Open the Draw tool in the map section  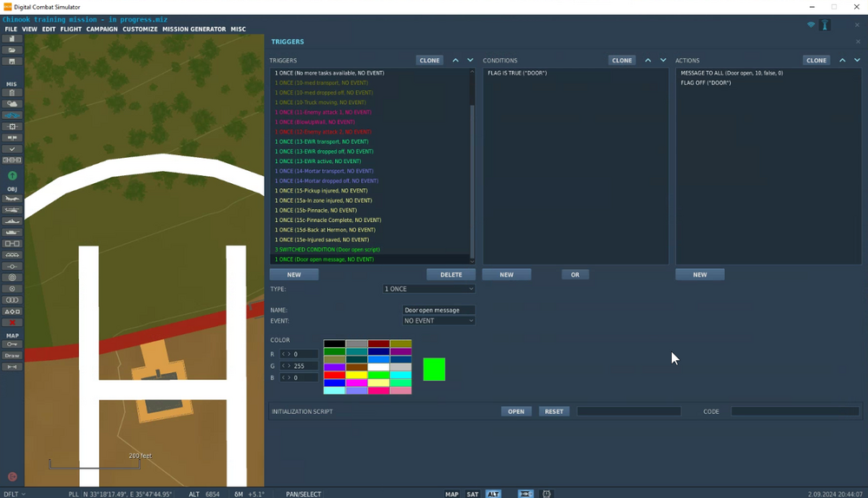pos(11,355)
